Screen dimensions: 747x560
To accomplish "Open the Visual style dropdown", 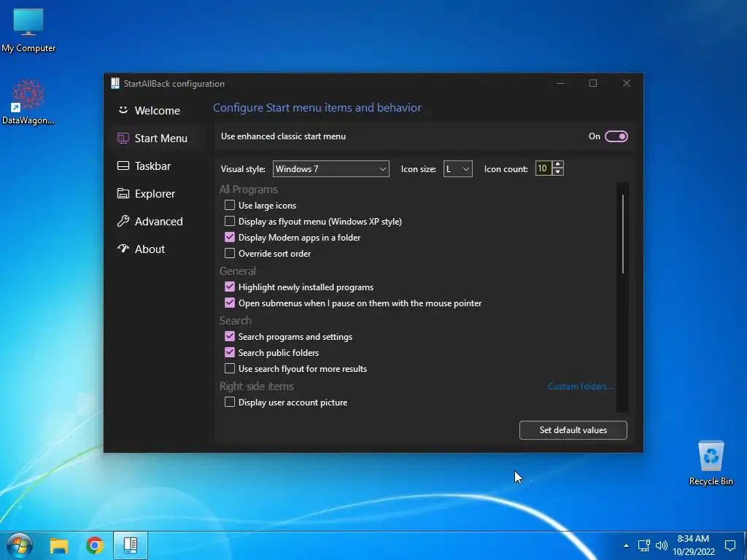I will pyautogui.click(x=330, y=168).
